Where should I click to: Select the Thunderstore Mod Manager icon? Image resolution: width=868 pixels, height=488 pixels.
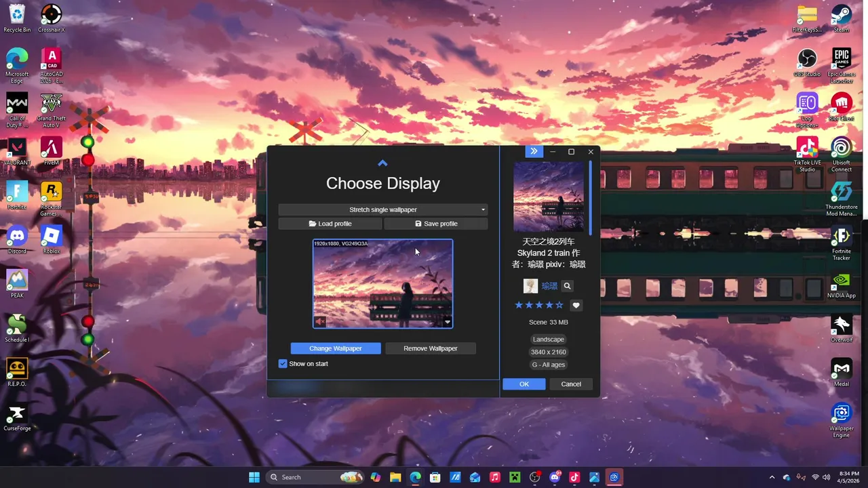[x=842, y=199]
